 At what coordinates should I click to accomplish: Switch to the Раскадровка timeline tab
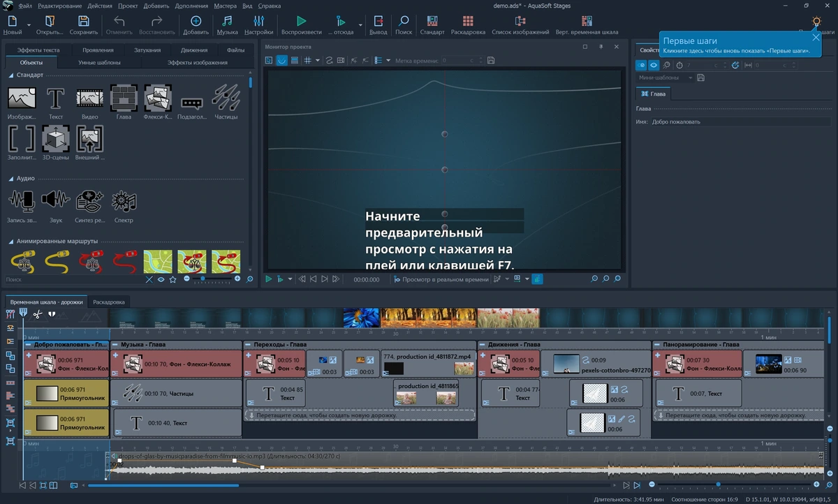(x=109, y=302)
